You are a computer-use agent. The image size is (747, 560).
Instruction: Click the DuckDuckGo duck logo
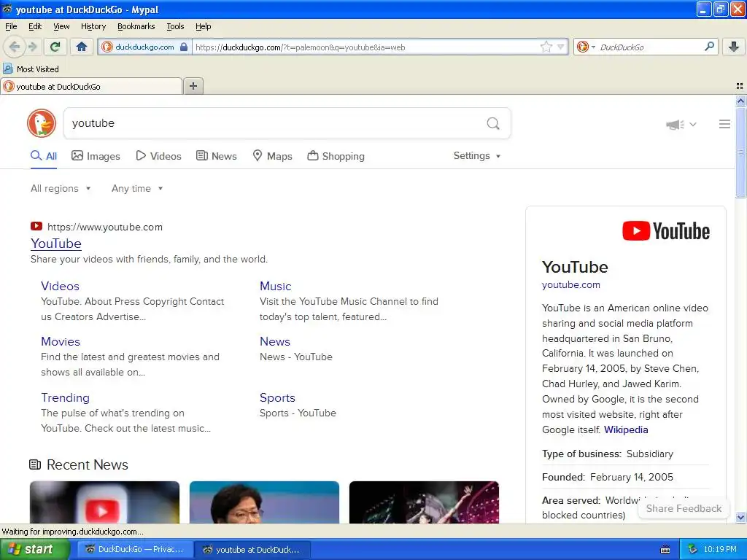[42, 123]
